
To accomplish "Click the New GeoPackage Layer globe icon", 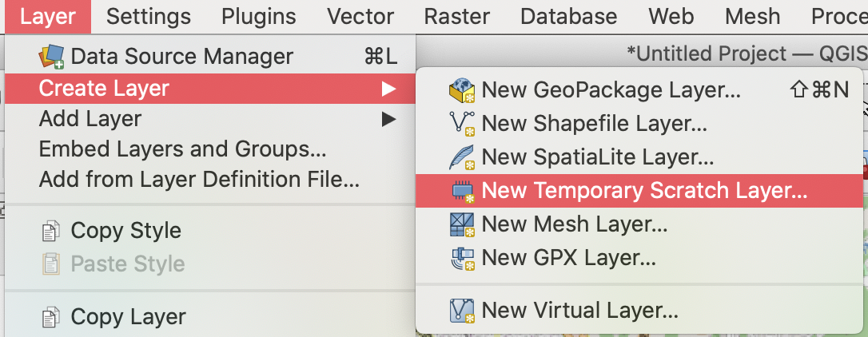I will click(x=463, y=90).
